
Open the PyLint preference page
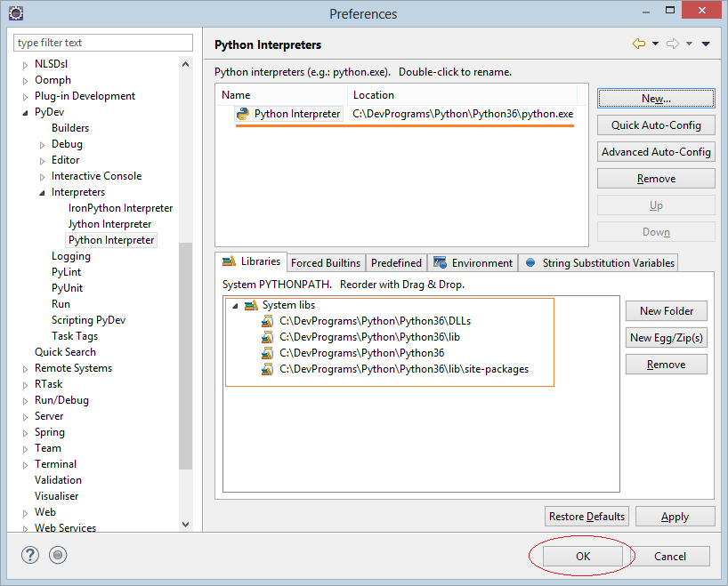67,272
